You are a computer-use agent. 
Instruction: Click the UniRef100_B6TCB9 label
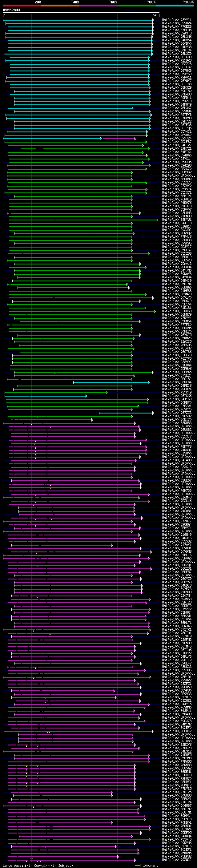click(x=177, y=57)
